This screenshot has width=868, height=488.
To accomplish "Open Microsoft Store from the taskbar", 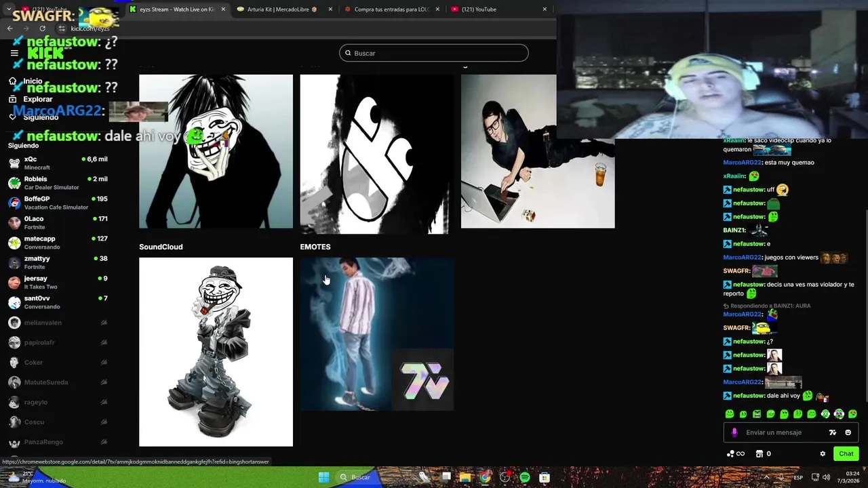I will pyautogui.click(x=545, y=478).
